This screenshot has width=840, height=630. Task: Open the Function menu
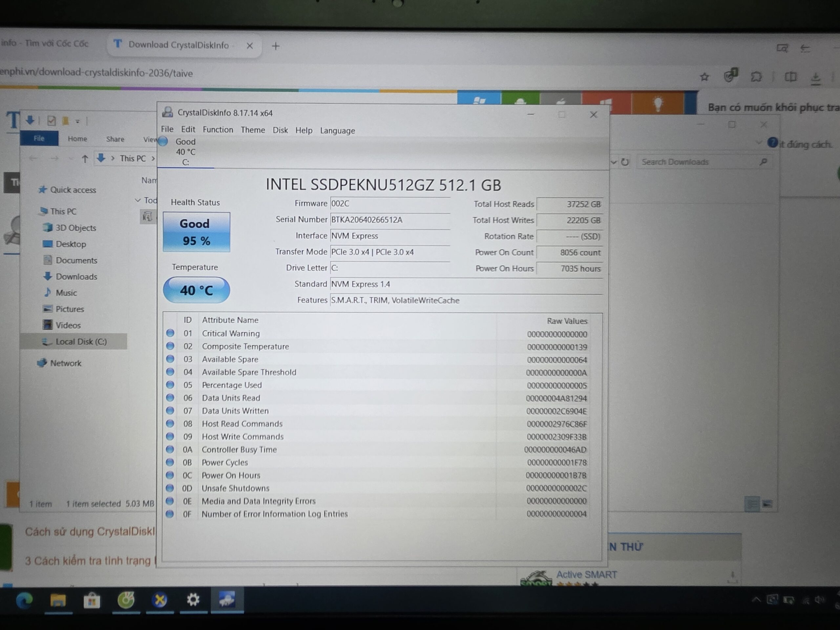pos(218,130)
